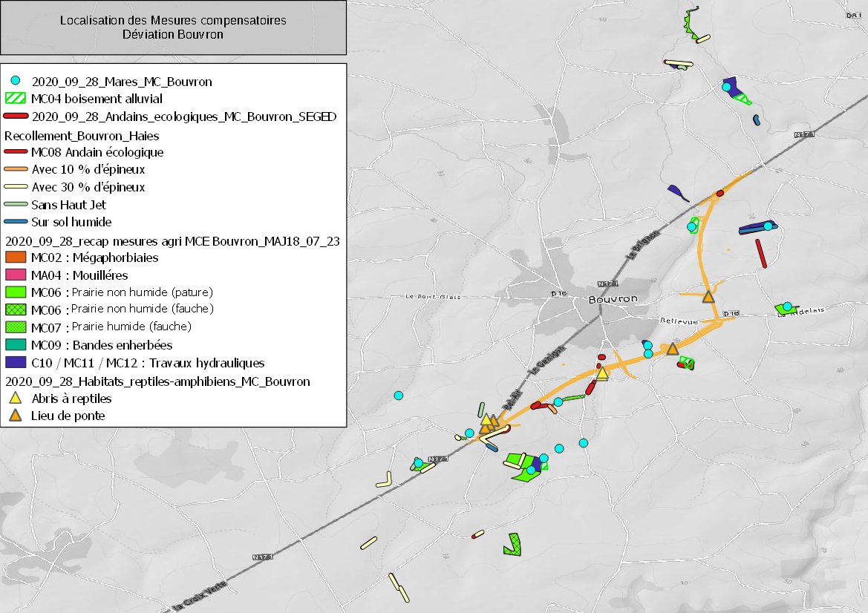Screen dimensions: 868x613
Task: Click the MC06 fauche cross-hatched legend symbol
Action: point(16,309)
